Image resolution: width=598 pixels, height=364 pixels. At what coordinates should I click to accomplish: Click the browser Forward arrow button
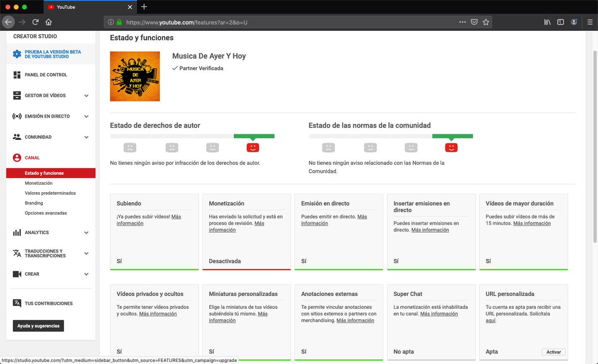tap(22, 22)
